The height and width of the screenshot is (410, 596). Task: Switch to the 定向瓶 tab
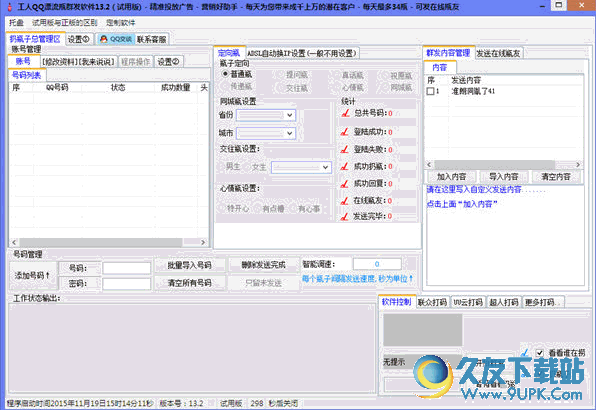point(229,53)
